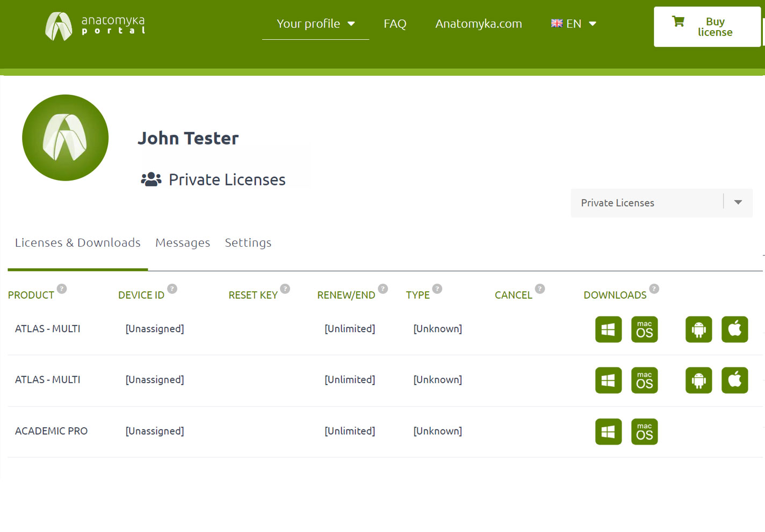
Task: Click first ATLAS - MULTI product name
Action: [48, 328]
